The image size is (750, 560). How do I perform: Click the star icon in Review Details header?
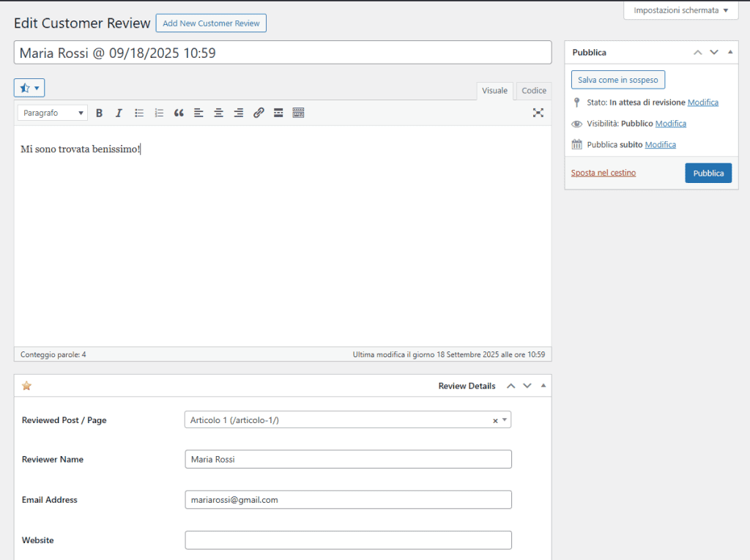tap(27, 385)
